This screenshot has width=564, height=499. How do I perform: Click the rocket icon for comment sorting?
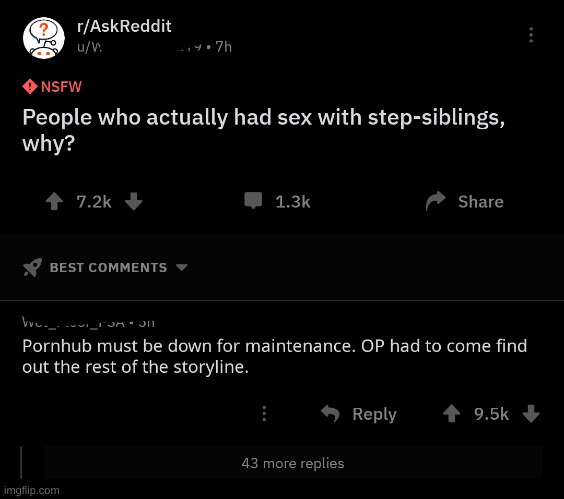(32, 267)
